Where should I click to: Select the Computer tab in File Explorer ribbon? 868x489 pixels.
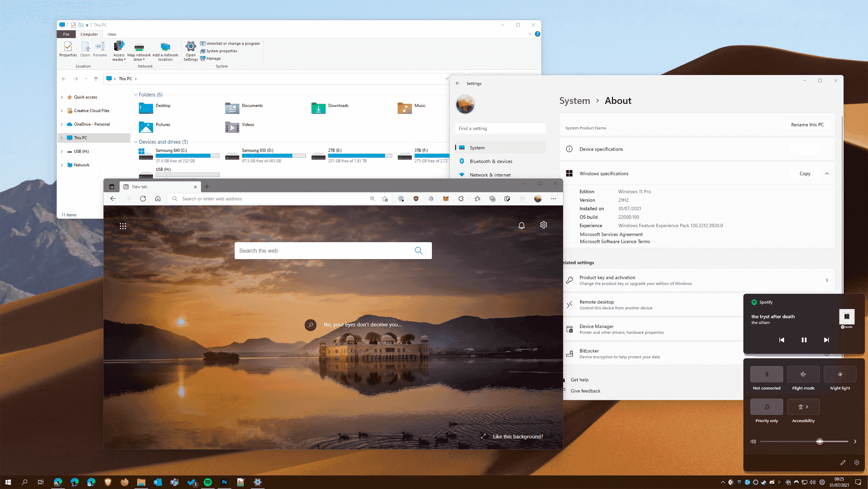90,34
